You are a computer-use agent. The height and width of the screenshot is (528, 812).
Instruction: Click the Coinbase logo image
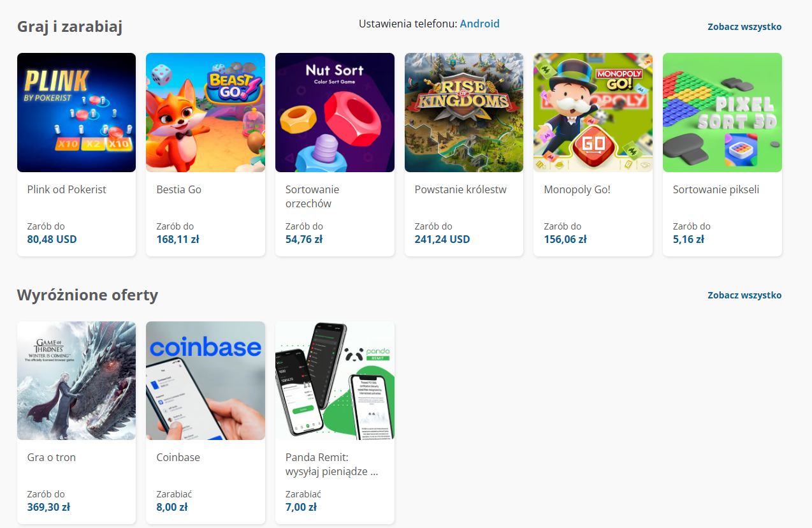click(205, 381)
